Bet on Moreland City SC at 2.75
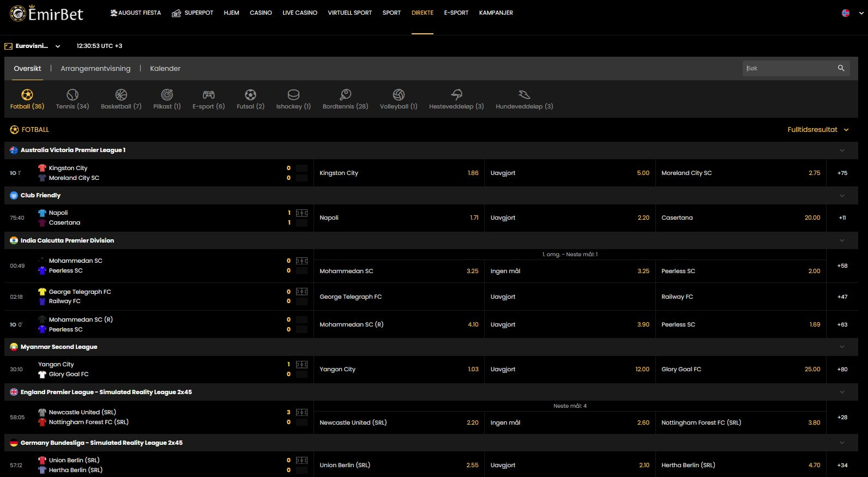Screen dimensions: 868x477 [741, 173]
